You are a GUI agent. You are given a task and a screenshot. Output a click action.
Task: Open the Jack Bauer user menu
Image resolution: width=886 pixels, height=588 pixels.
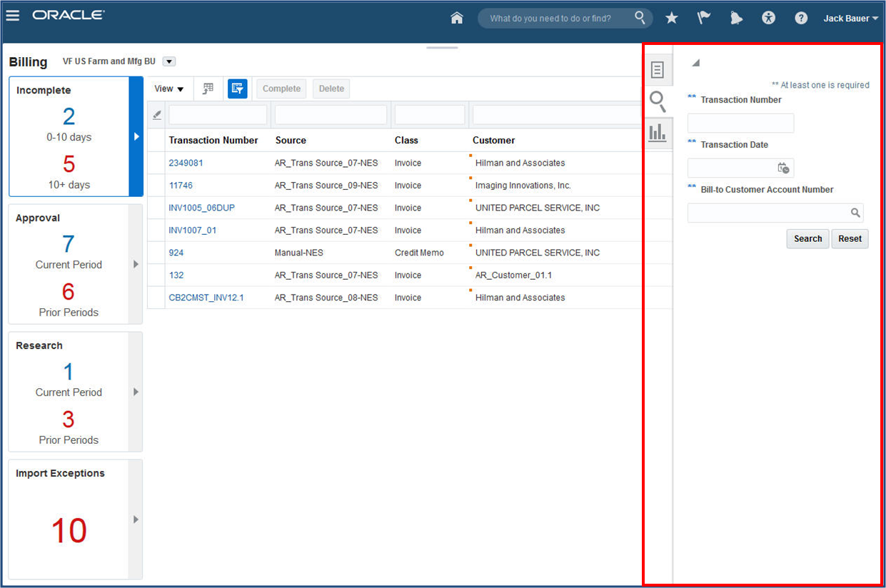[850, 19]
